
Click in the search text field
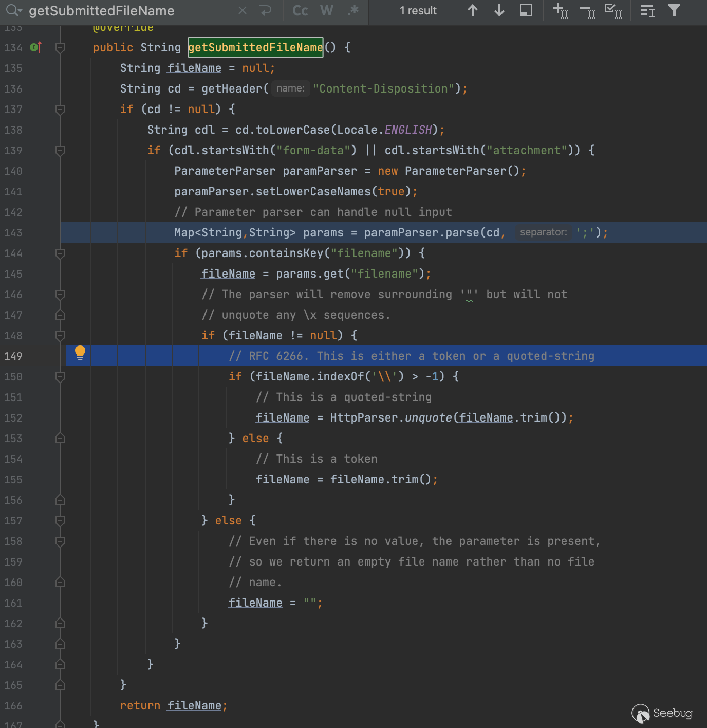pyautogui.click(x=128, y=11)
